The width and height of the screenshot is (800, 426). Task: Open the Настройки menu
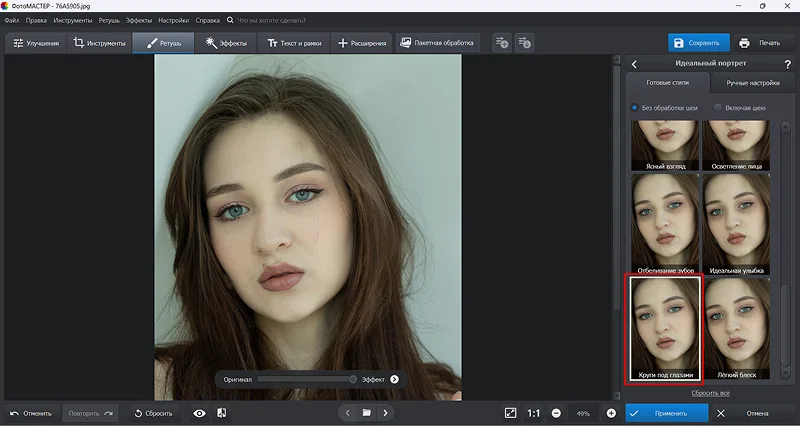(x=173, y=20)
